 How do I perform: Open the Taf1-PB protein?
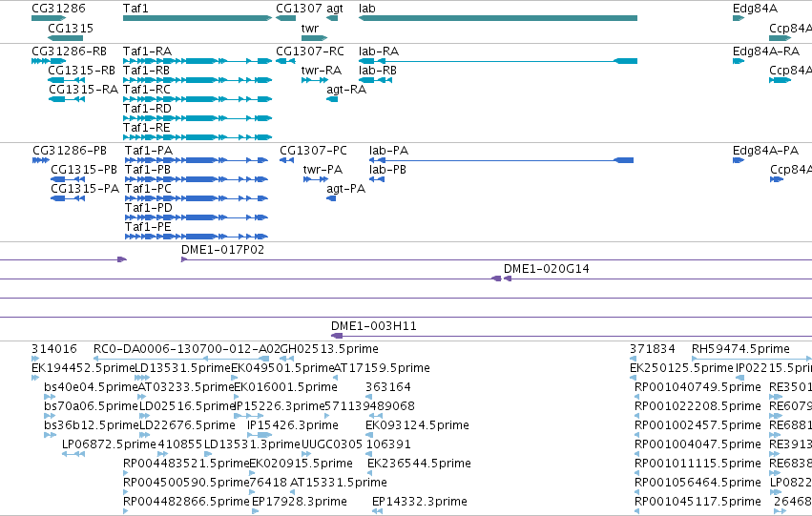point(197,179)
